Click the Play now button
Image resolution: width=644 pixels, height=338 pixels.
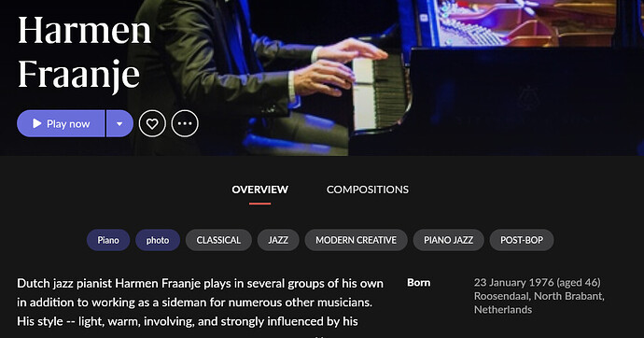[61, 123]
